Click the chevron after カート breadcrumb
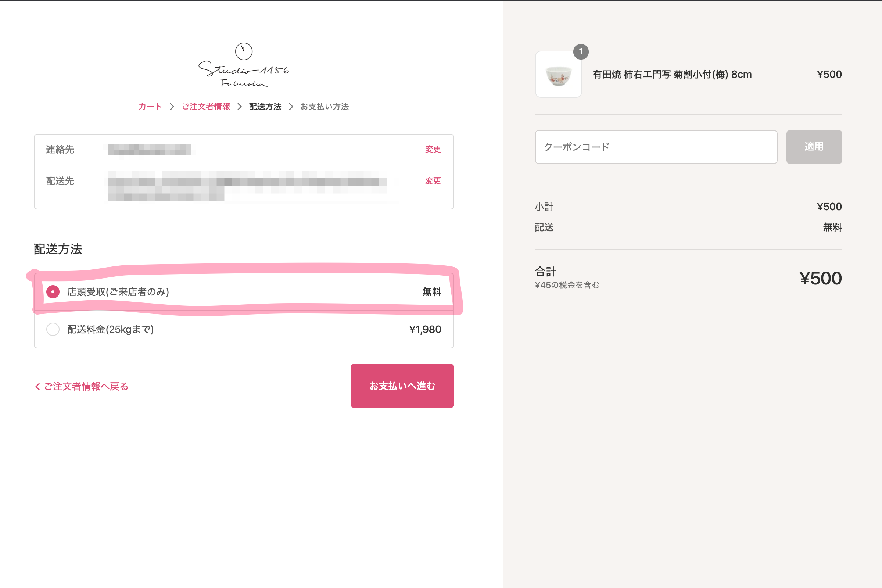 pyautogui.click(x=172, y=107)
